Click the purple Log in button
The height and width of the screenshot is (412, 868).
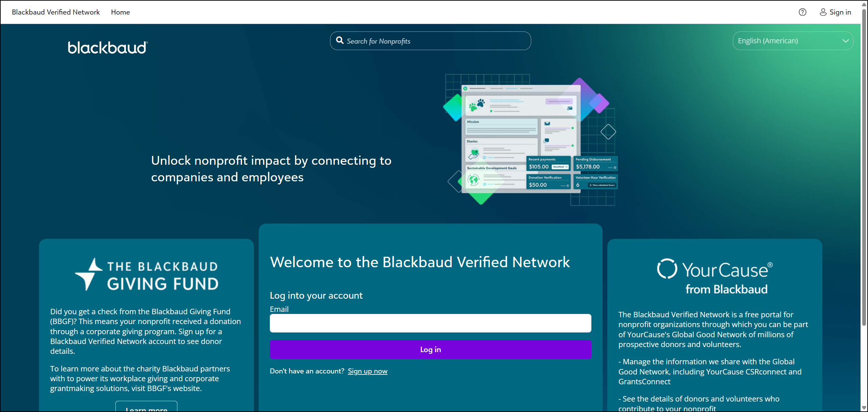[430, 349]
